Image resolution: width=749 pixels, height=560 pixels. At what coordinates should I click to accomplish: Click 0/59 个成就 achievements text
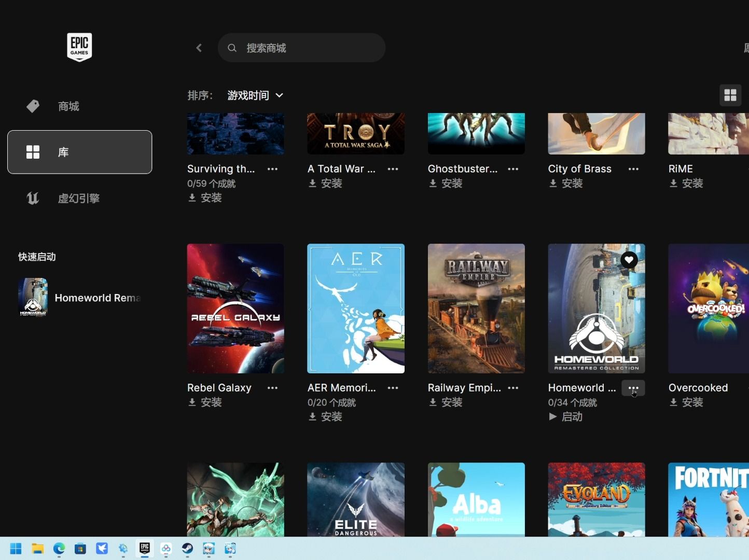(x=211, y=184)
